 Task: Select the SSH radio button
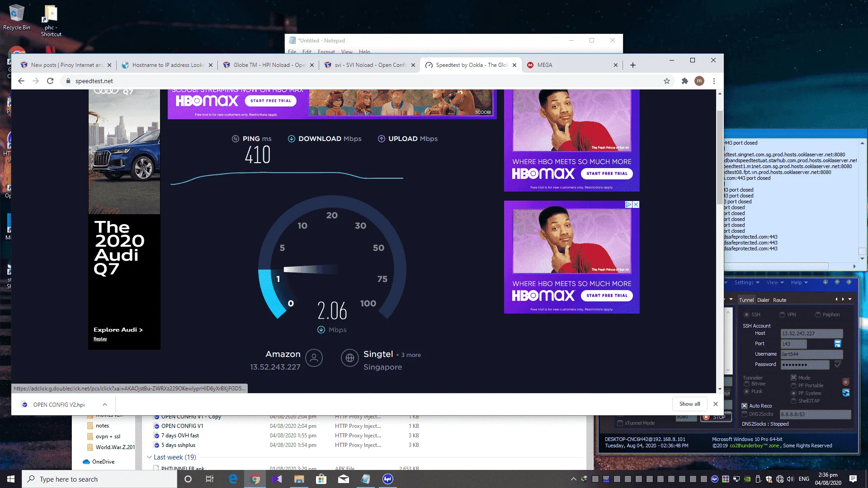747,315
